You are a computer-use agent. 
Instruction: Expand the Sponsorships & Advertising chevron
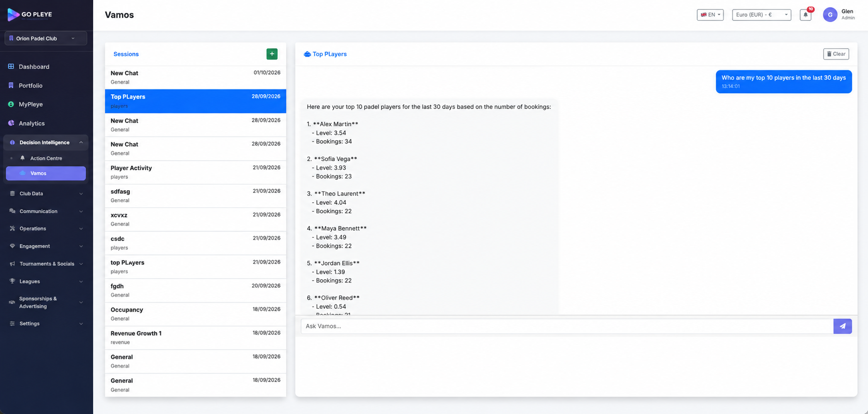click(81, 303)
